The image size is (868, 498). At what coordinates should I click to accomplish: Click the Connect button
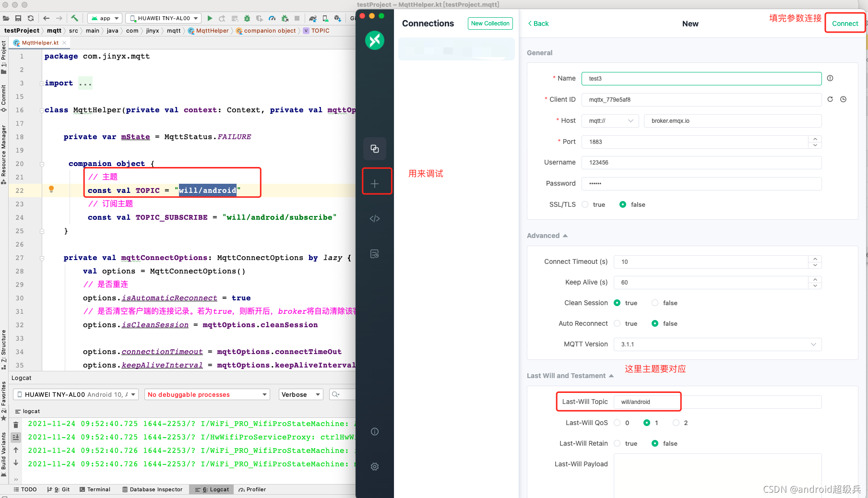(845, 24)
